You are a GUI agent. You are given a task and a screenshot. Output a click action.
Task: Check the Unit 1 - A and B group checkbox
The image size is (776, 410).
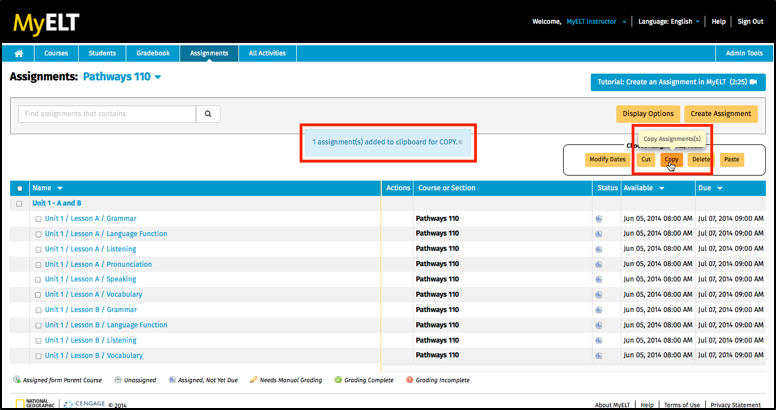[19, 204]
